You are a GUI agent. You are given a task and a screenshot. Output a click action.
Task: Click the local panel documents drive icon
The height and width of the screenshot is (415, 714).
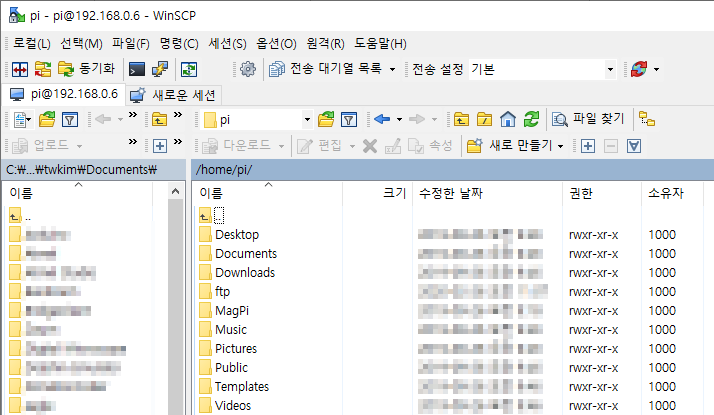(x=22, y=120)
